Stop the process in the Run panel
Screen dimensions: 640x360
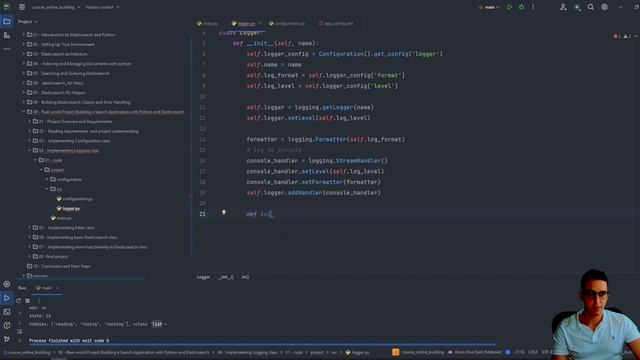[x=28, y=300]
